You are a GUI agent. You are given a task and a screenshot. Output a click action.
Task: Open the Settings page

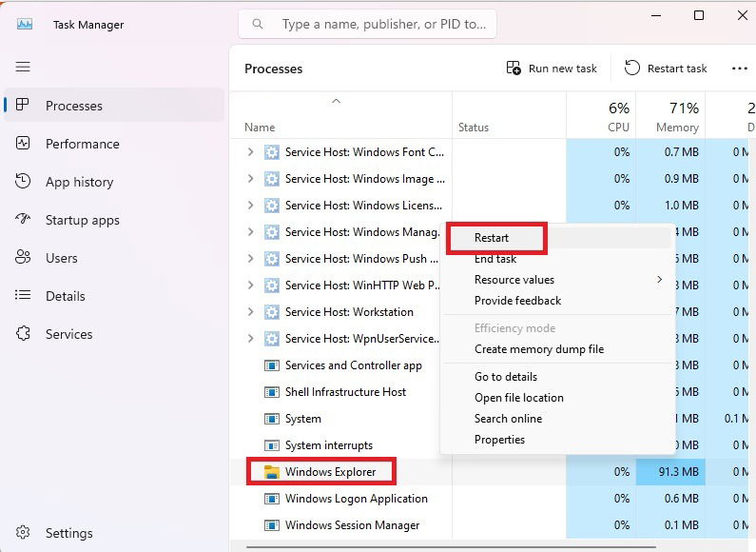pos(114,533)
